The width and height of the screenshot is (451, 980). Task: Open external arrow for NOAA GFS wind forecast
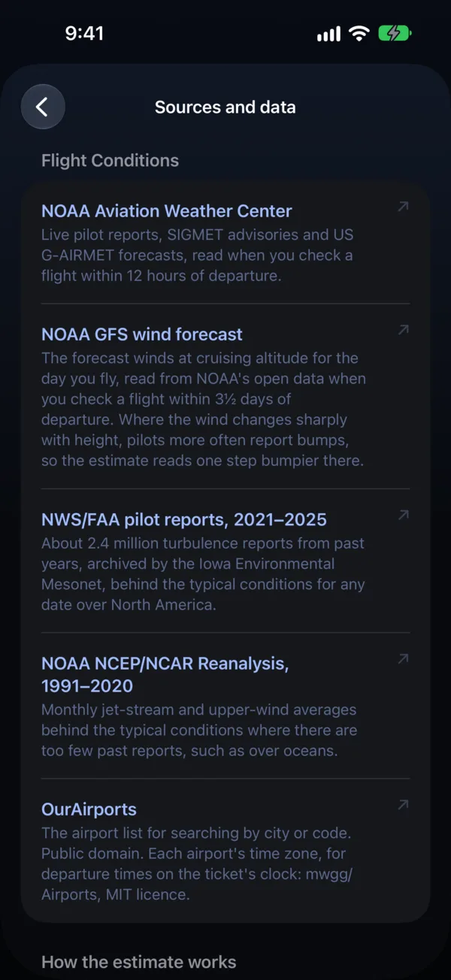click(x=403, y=329)
